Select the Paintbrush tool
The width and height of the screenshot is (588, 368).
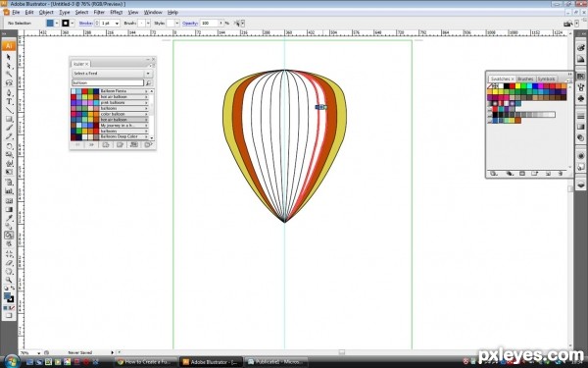pyautogui.click(x=9, y=128)
